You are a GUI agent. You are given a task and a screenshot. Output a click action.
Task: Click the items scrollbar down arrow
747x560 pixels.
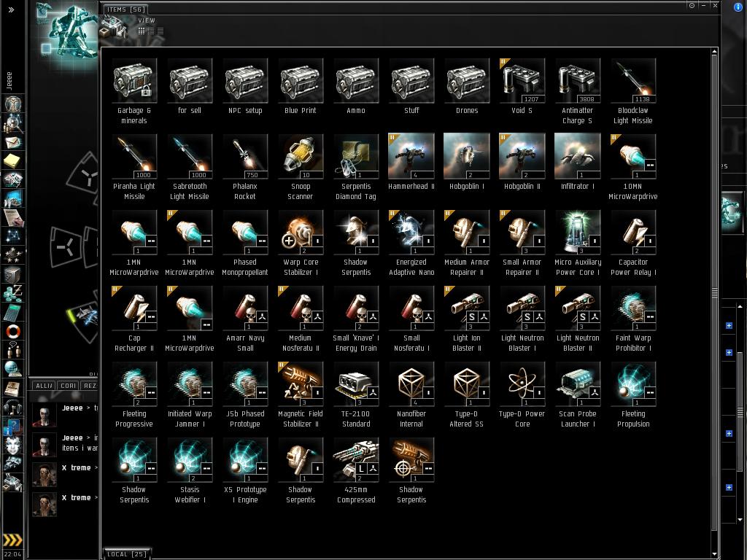714,554
